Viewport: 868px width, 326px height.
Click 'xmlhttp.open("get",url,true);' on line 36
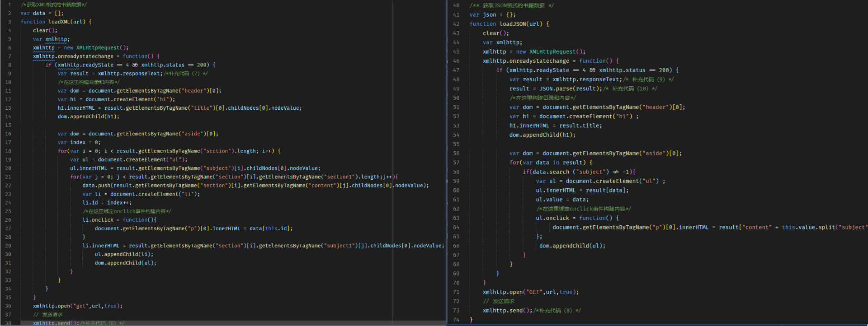[78, 305]
